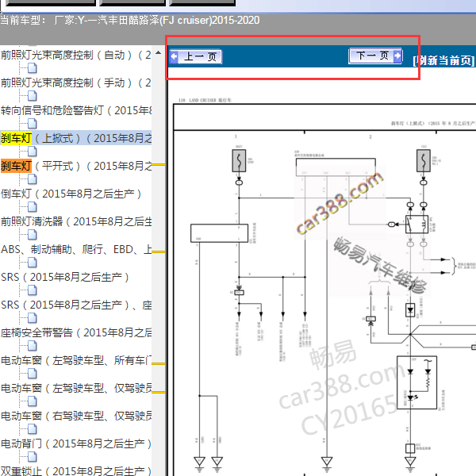476x476 pixels.
Task: Click page icon under 转向信号和危险警告灯
Action: [33, 124]
